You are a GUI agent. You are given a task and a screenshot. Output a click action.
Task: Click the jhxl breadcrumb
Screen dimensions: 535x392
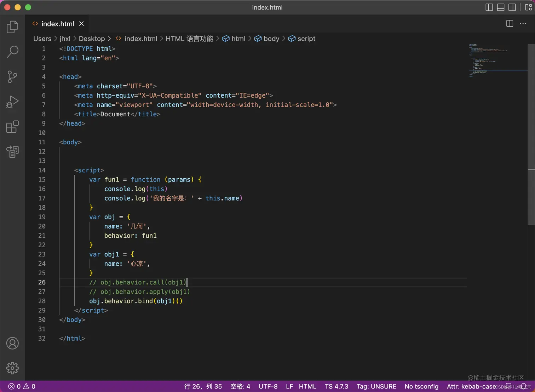[65, 39]
